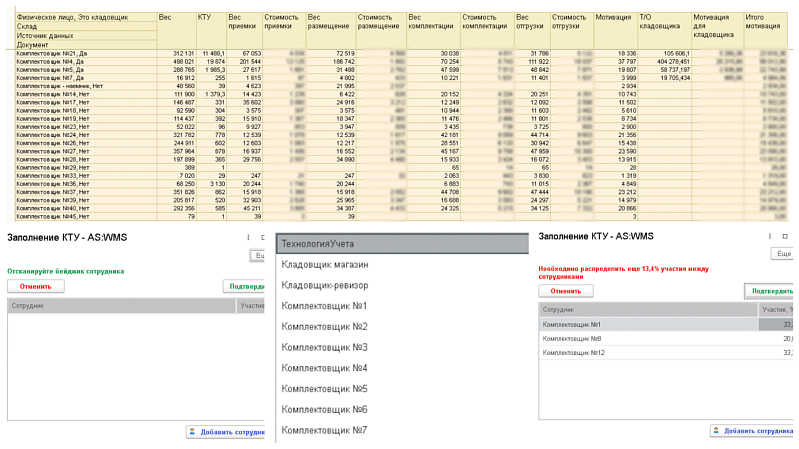The height and width of the screenshot is (449, 799).
Task: Click Отменить under the red distribution warning
Action: (x=566, y=291)
